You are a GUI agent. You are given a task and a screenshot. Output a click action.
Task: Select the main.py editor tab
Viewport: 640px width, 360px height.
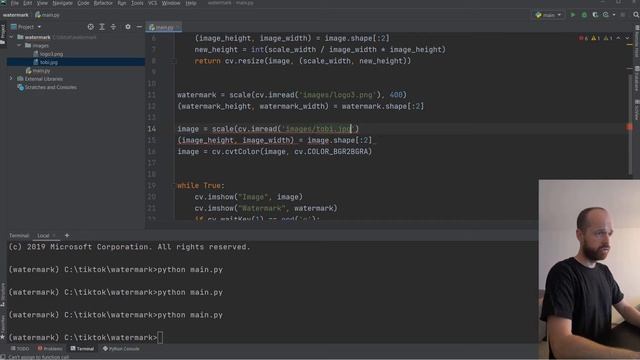click(164, 27)
